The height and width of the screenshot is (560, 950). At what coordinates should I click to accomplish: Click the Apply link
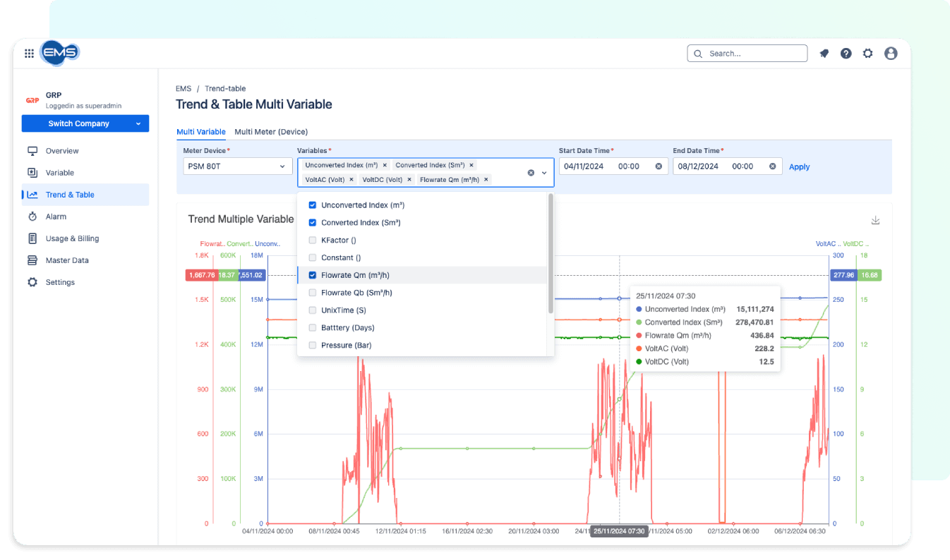799,167
